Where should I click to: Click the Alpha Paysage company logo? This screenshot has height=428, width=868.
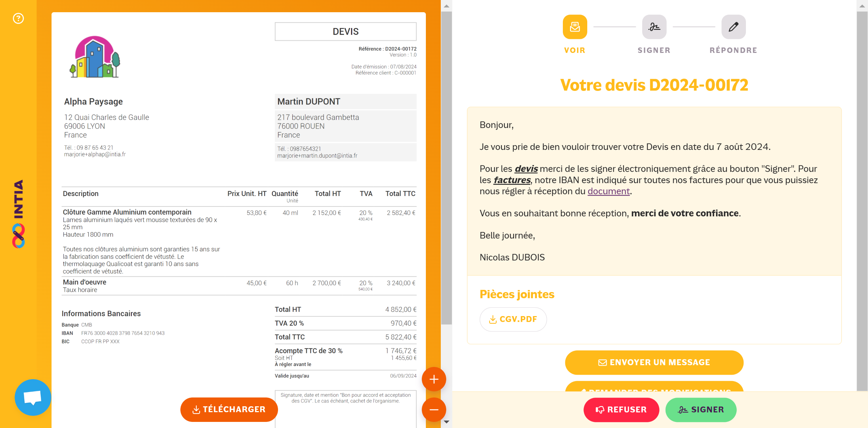click(x=95, y=57)
